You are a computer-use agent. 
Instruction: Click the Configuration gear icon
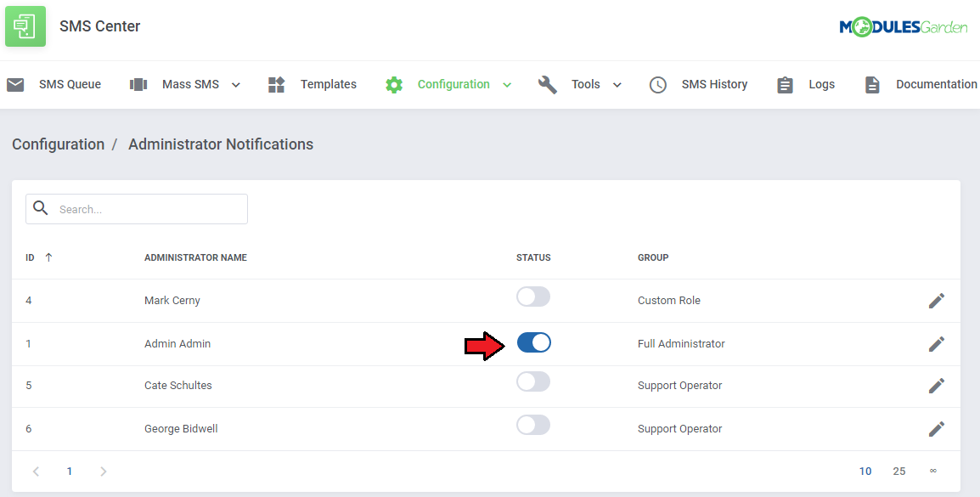click(x=394, y=84)
